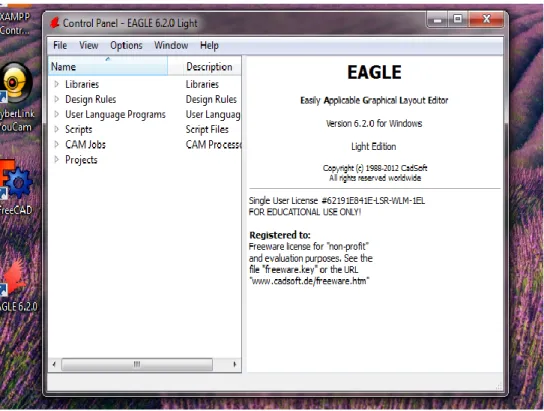Screen dimensions: 544x411
Task: Expand the Scripts tree node
Action: click(x=57, y=129)
